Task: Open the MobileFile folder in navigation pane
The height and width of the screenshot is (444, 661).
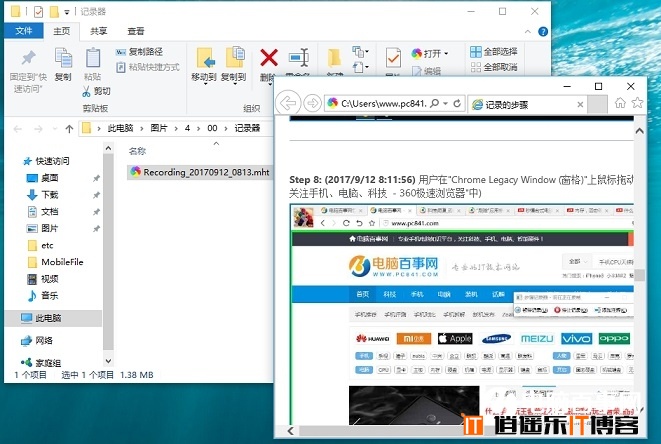Action: click(55, 262)
